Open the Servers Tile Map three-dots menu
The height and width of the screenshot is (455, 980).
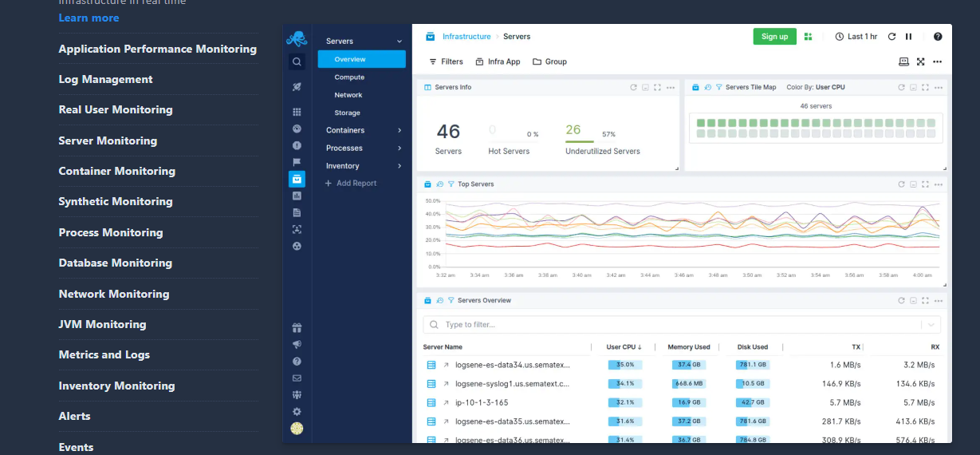938,87
